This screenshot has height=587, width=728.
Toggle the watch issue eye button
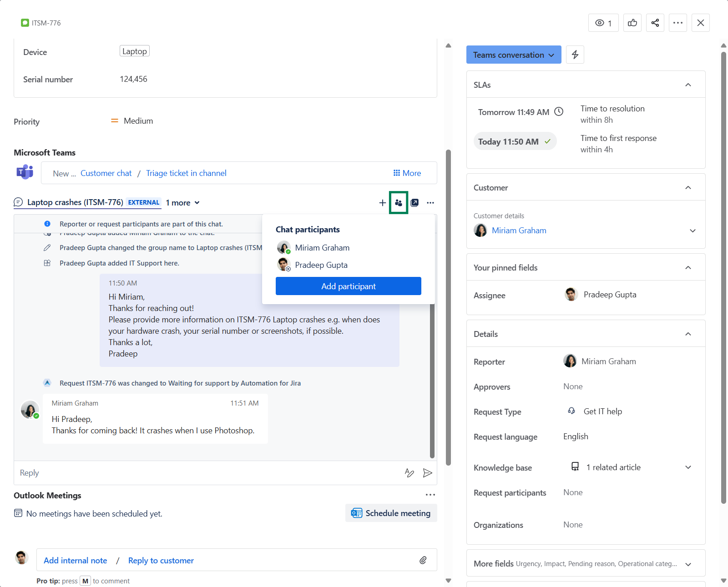(603, 23)
